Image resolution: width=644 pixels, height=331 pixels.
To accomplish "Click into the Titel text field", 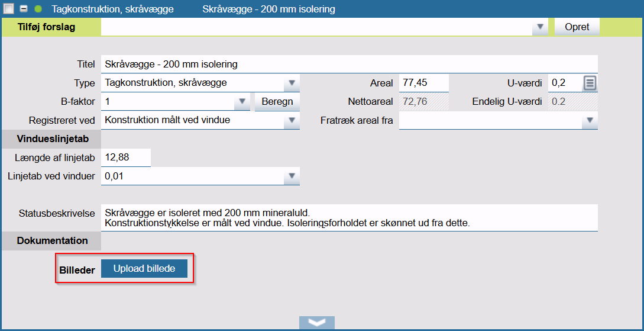I will click(x=349, y=64).
